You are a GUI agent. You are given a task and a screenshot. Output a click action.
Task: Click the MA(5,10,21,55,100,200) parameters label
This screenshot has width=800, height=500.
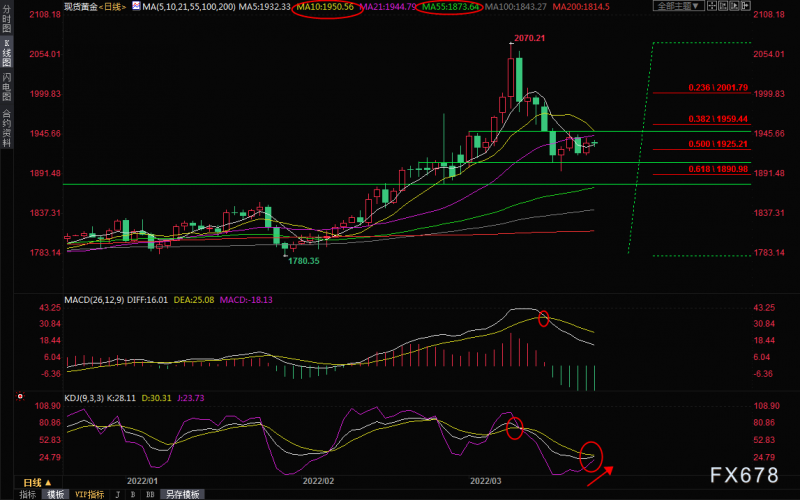pyautogui.click(x=189, y=7)
